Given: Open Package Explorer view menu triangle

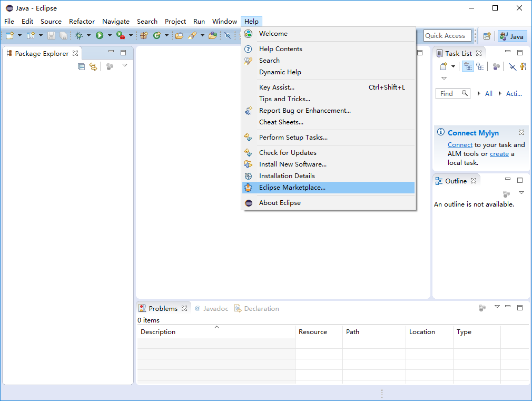Looking at the screenshot, I should [x=125, y=65].
